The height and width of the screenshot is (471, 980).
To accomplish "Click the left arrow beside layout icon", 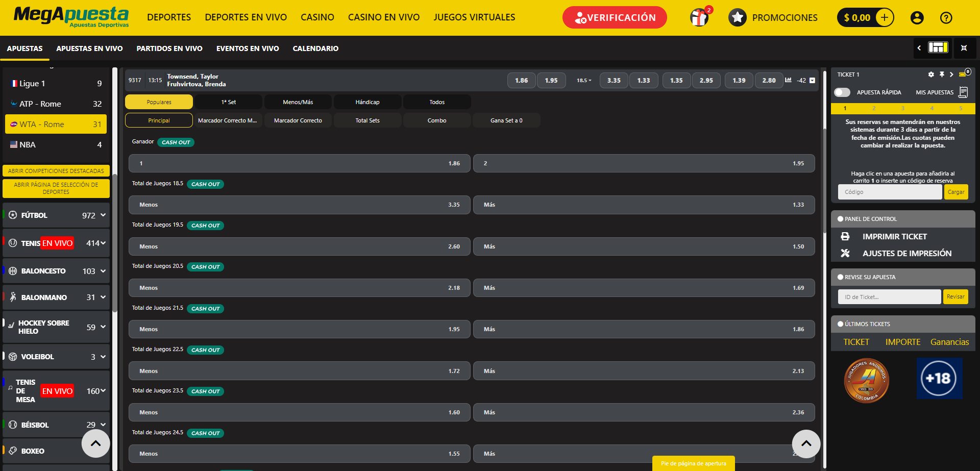I will [919, 48].
